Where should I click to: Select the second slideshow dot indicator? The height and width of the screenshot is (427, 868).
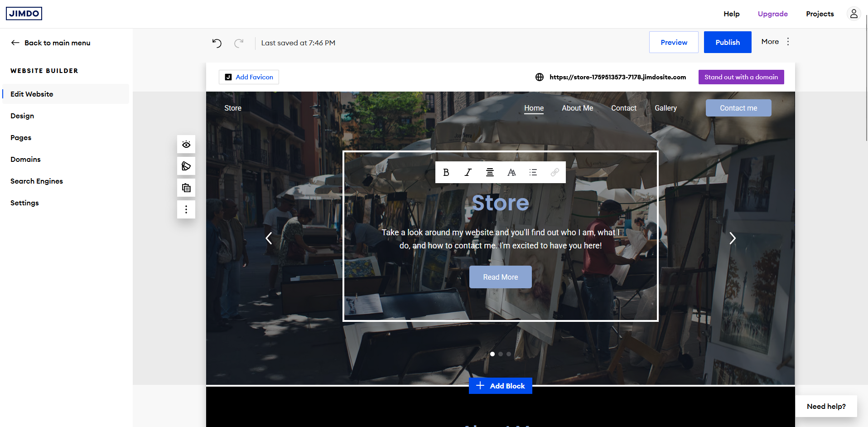(500, 354)
